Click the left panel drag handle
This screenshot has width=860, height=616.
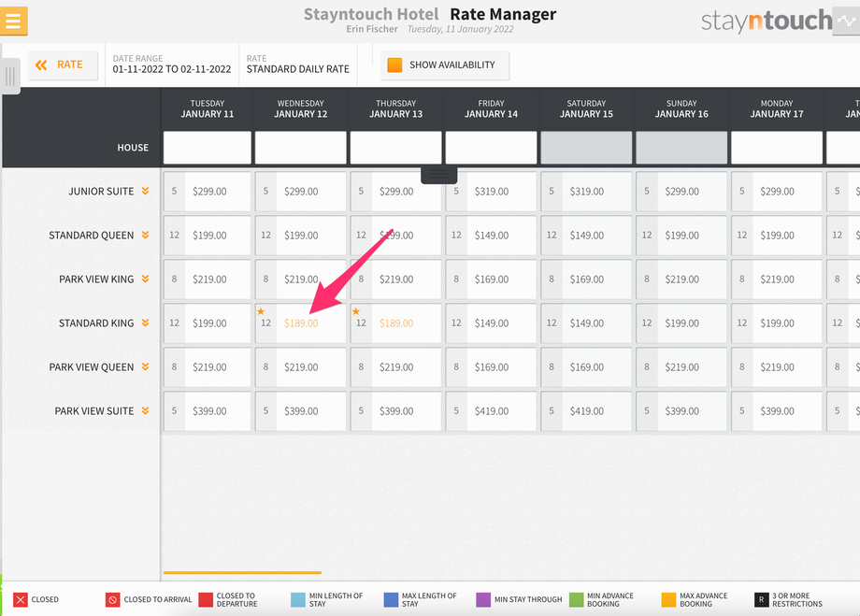tap(10, 77)
